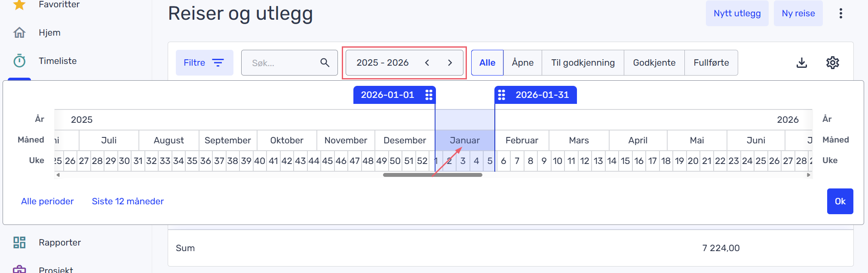Viewport: 868px width, 273px height.
Task: Select Februar in the month timeline
Action: [521, 140]
